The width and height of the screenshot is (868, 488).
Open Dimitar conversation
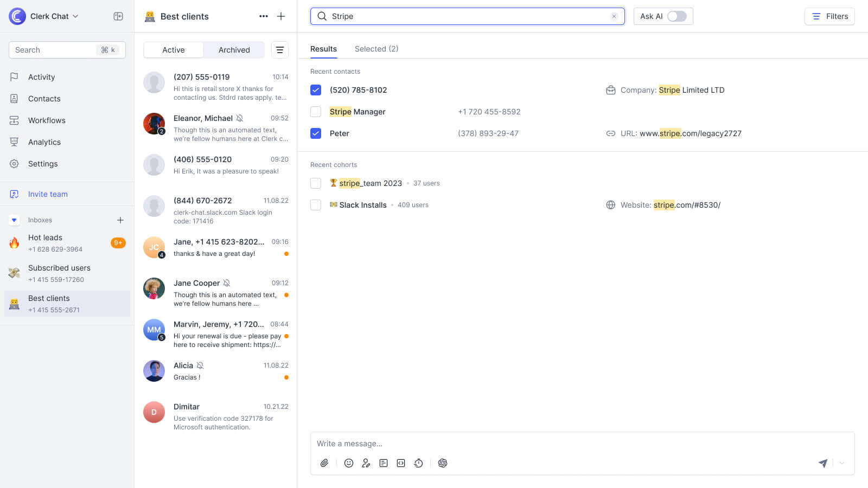pos(216,416)
